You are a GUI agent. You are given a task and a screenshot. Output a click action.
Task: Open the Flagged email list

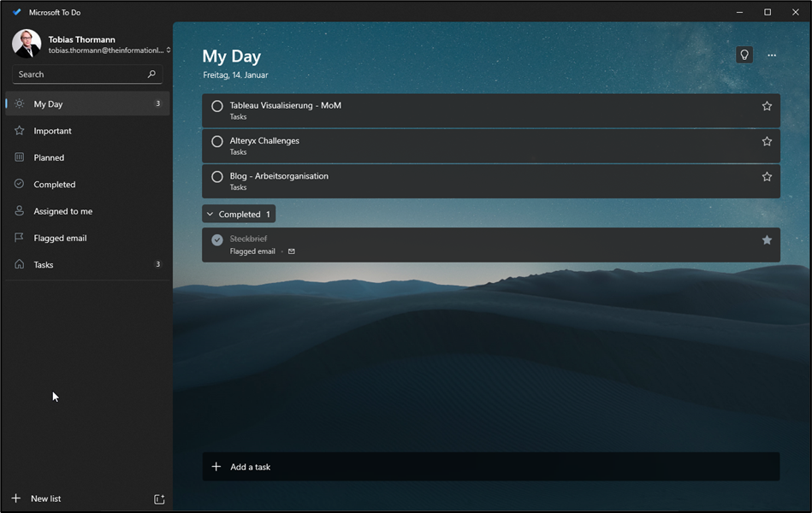tap(87, 238)
